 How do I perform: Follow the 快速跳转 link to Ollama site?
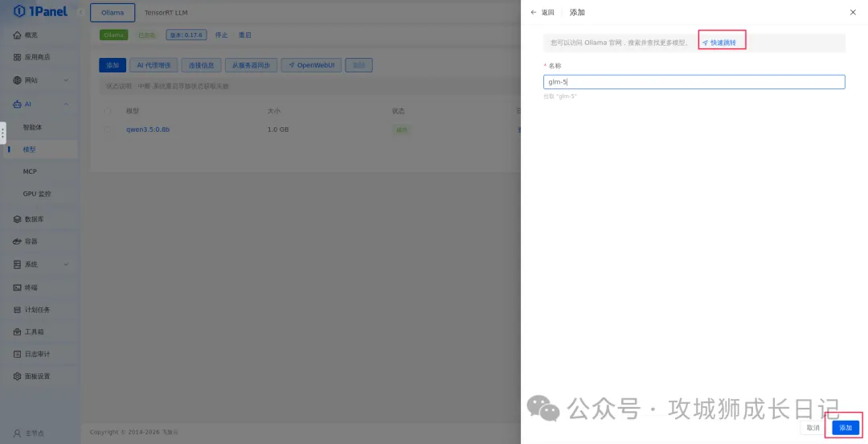pos(723,43)
